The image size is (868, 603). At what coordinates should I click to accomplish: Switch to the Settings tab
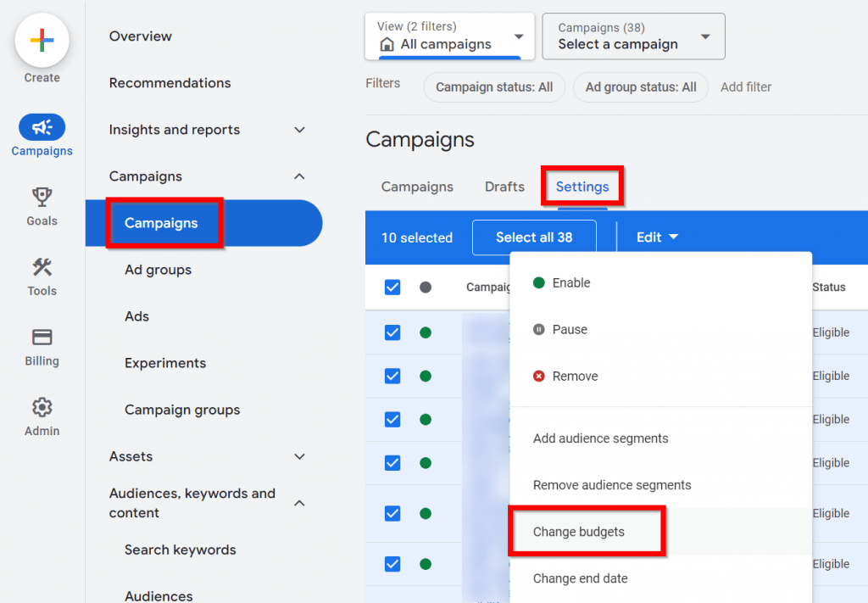tap(582, 187)
